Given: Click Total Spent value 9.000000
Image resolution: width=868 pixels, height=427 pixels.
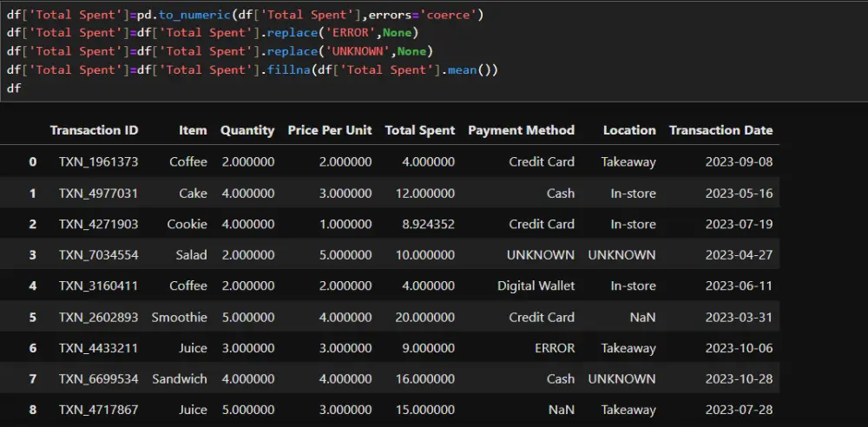Looking at the screenshot, I should click(x=429, y=348).
